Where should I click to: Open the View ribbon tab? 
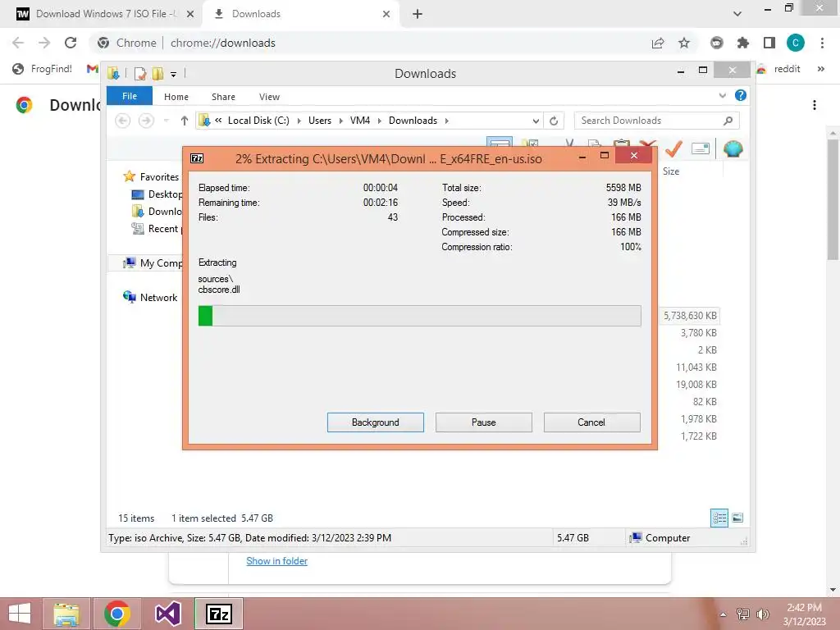coord(269,97)
